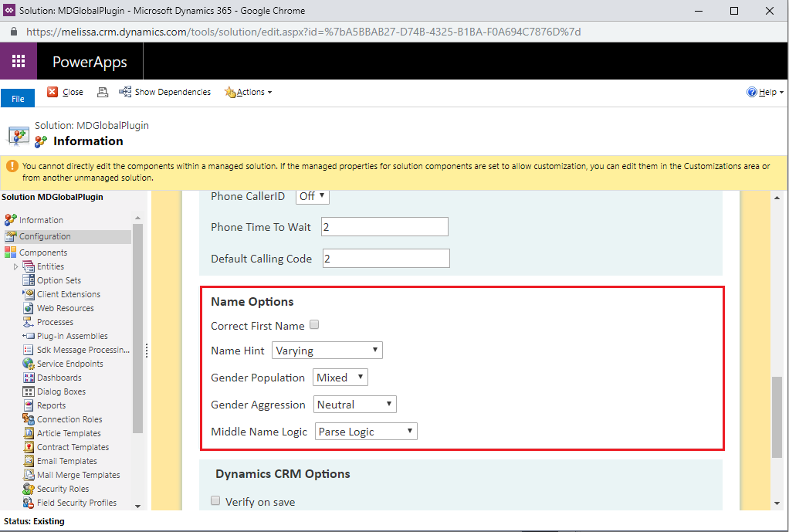Select Components in the solution navigation
Screen dimensions: 789x532
(x=43, y=252)
